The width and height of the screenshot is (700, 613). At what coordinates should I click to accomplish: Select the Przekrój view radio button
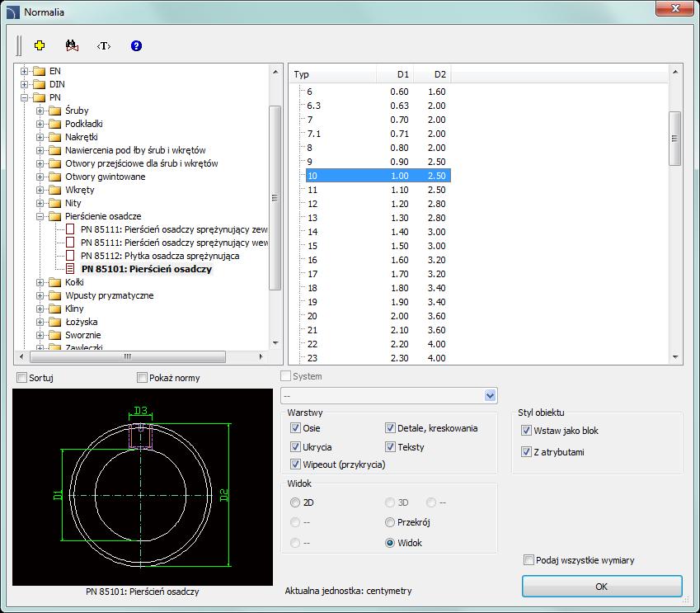[390, 522]
